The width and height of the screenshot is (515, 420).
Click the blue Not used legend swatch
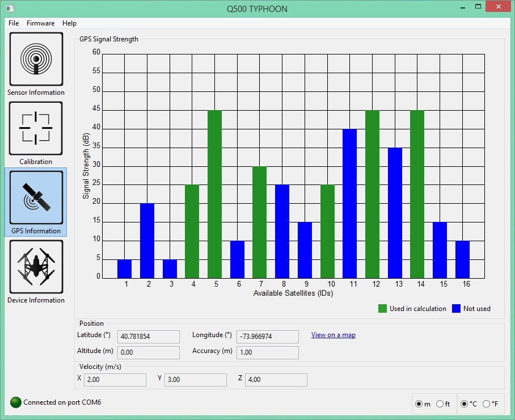click(x=456, y=309)
